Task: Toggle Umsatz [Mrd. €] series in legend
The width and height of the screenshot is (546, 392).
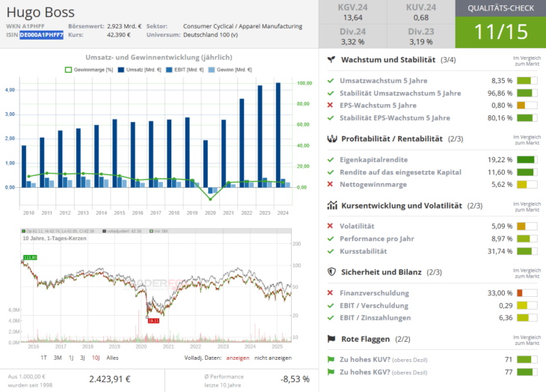Action: 139,70
